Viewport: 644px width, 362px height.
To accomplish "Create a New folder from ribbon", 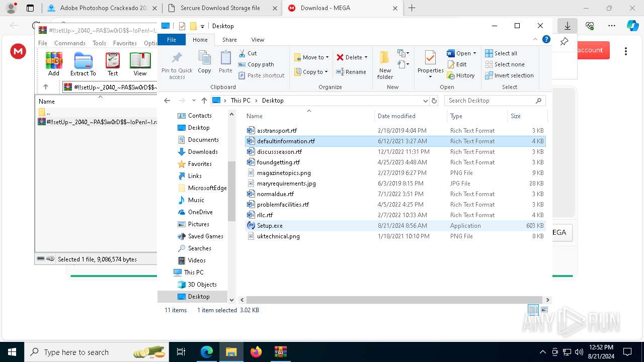I will [385, 65].
